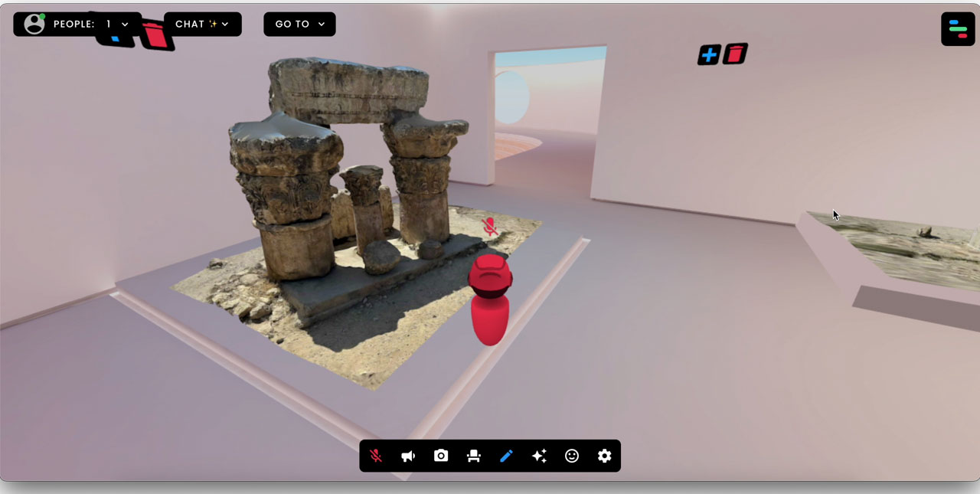Open the colorful bars menu top-right
The height and width of the screenshot is (494, 980).
(958, 29)
